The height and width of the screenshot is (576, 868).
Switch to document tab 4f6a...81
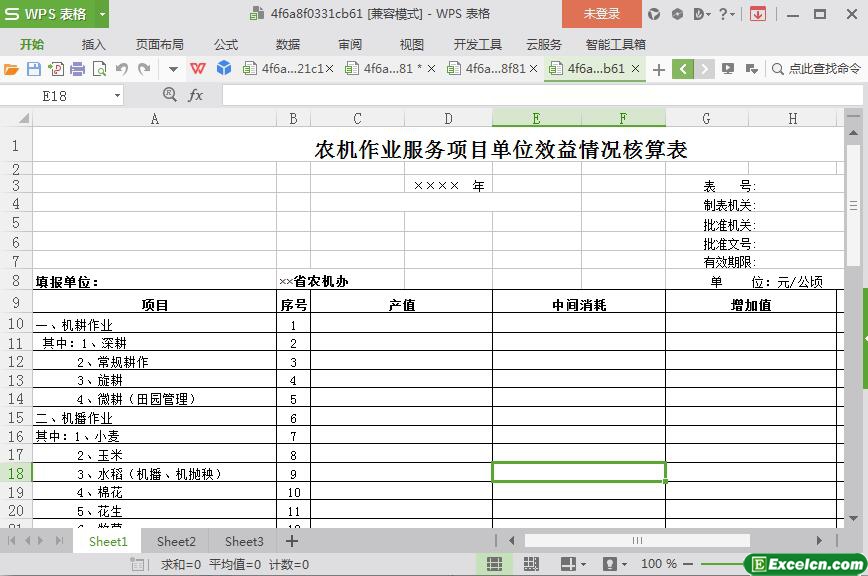pyautogui.click(x=384, y=69)
